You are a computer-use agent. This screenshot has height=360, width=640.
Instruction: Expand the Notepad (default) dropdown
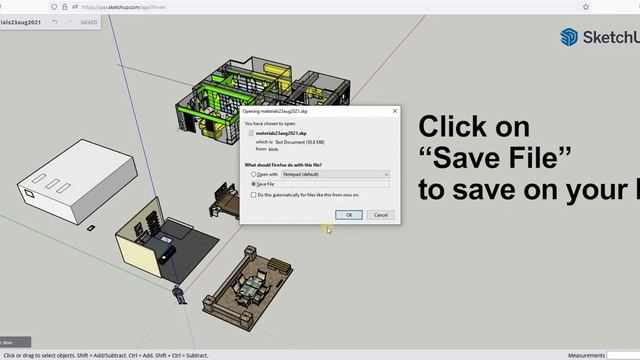tap(335, 174)
